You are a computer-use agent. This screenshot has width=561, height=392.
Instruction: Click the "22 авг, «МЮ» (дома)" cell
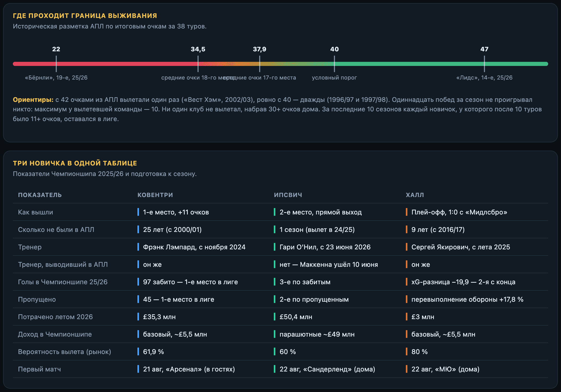tap(445, 369)
